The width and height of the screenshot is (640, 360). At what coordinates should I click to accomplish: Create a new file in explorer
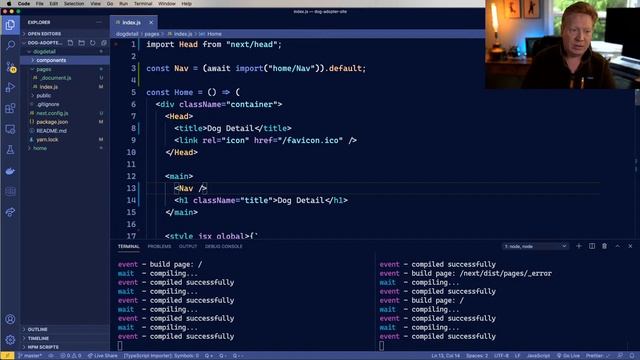(70, 42)
